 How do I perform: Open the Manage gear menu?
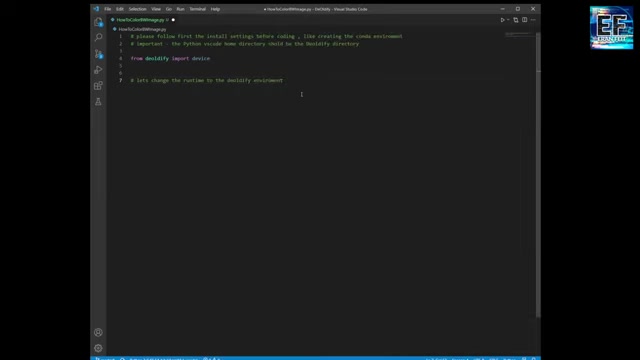98,348
